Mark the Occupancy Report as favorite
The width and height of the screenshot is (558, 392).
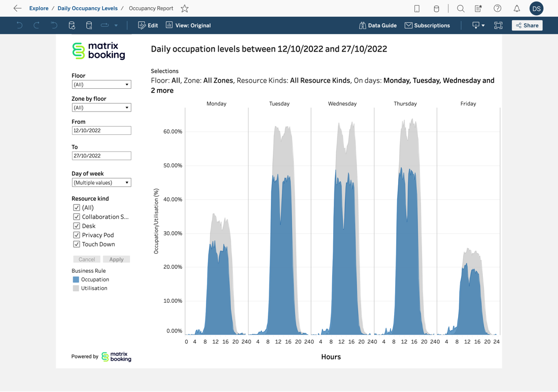click(185, 9)
